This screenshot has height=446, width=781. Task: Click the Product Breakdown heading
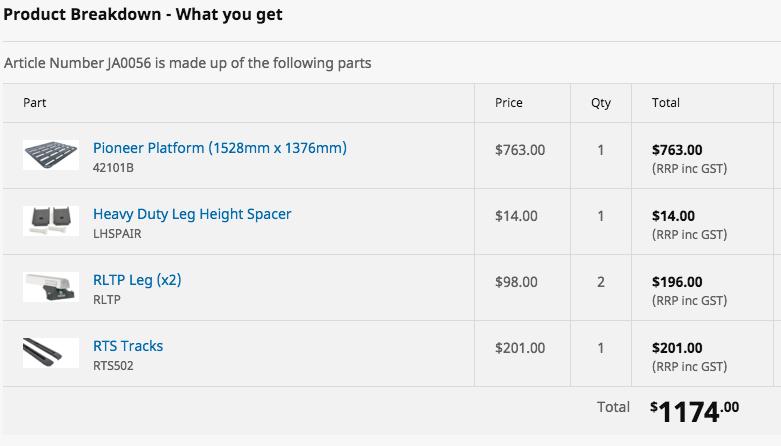coord(143,14)
